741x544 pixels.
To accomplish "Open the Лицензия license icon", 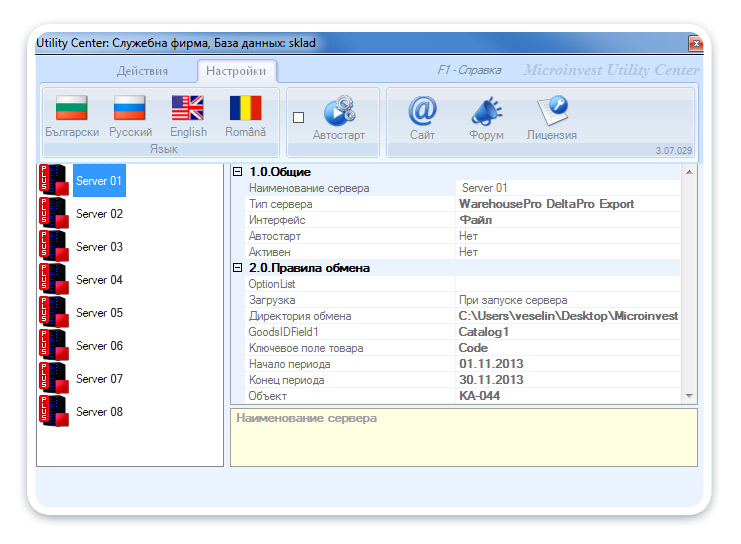I will (x=551, y=111).
